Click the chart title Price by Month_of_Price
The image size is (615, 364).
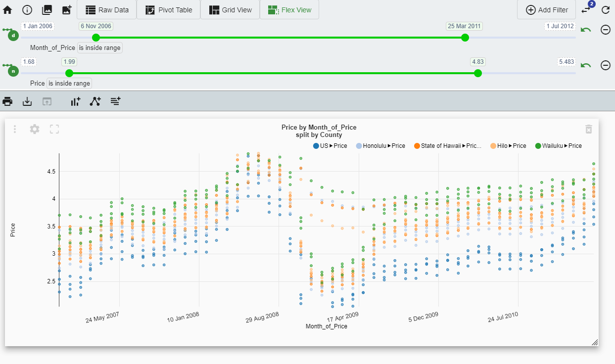coord(319,128)
